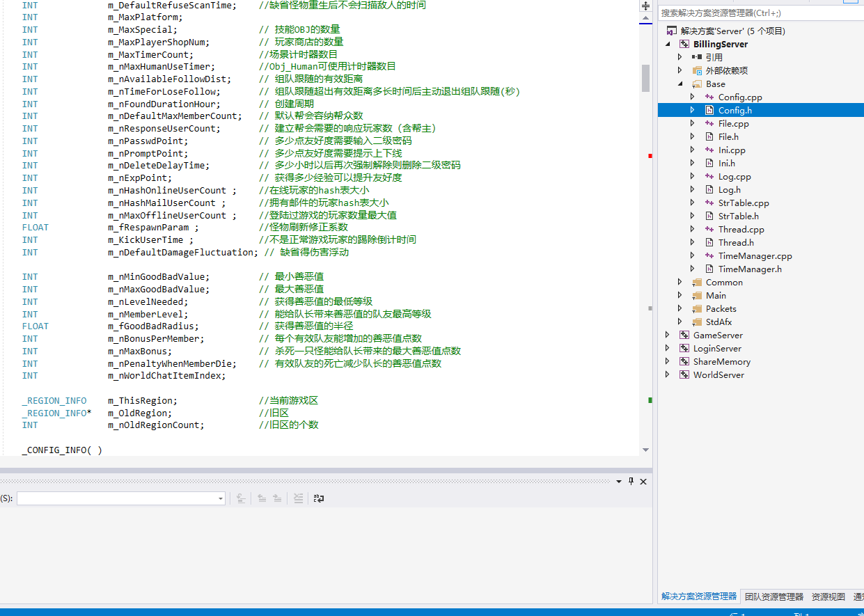Click the clear all output icon
Viewport: 864px width, 616px height.
(x=298, y=498)
